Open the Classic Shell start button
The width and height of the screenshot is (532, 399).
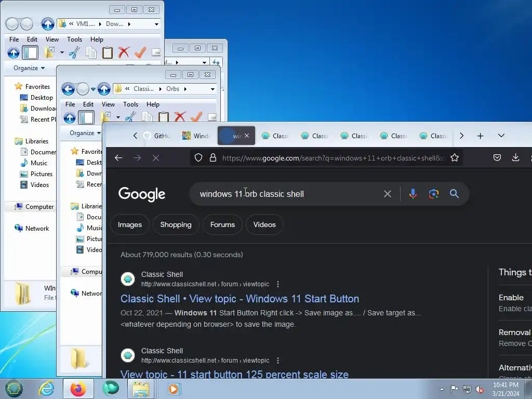[x=14, y=389]
